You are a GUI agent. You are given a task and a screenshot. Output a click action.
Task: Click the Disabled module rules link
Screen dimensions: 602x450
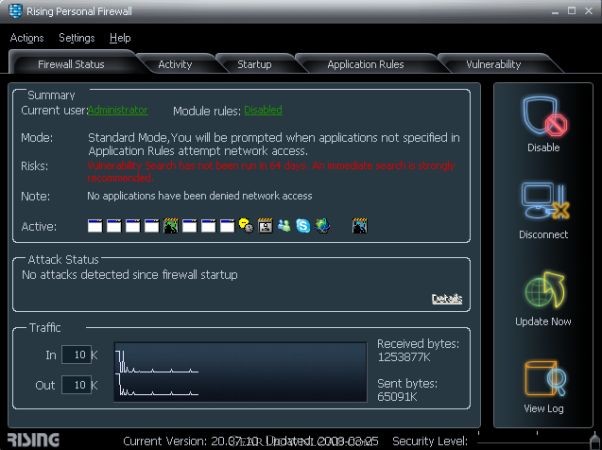click(x=263, y=111)
